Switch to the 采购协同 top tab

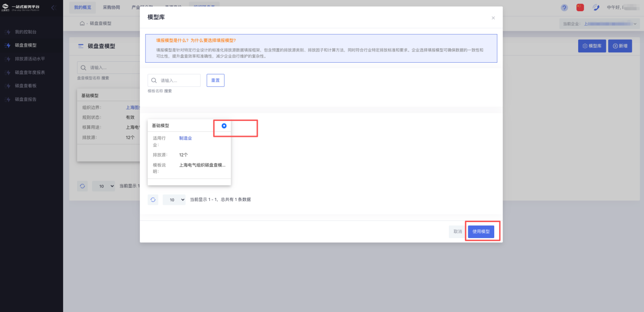tap(111, 8)
